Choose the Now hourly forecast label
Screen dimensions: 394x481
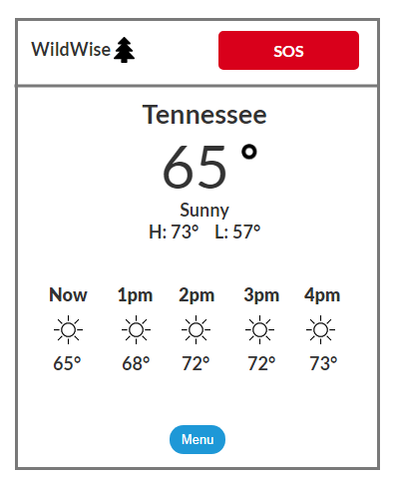click(68, 295)
